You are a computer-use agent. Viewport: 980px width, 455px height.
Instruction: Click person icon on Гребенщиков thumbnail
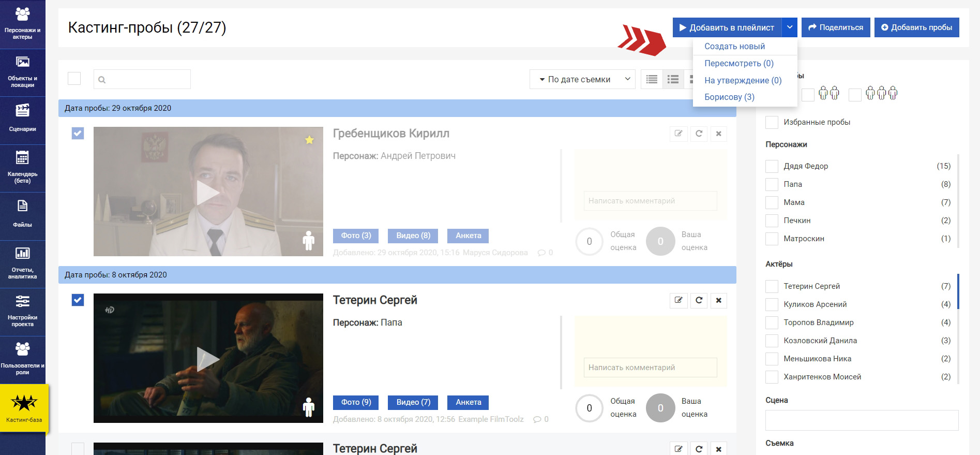click(309, 241)
